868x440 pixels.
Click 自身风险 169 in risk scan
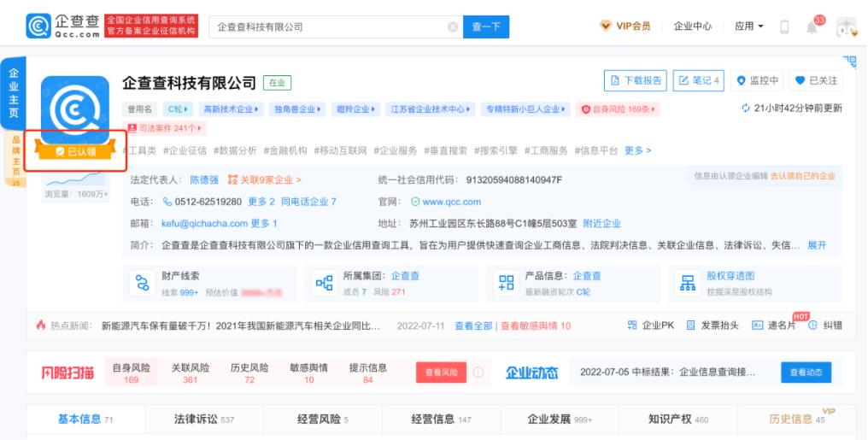pos(132,373)
